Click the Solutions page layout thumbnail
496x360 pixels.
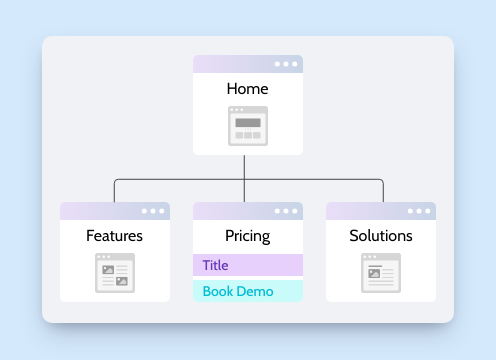pyautogui.click(x=381, y=273)
